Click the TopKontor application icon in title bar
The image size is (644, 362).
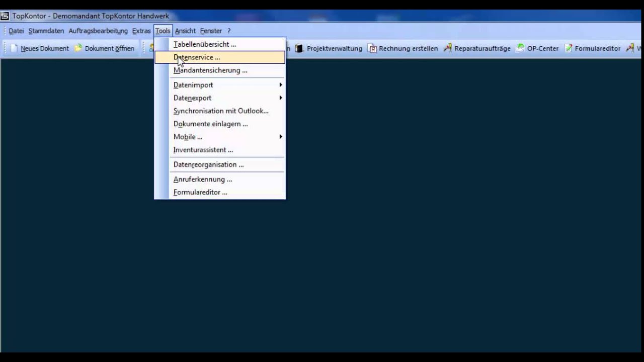[5, 16]
